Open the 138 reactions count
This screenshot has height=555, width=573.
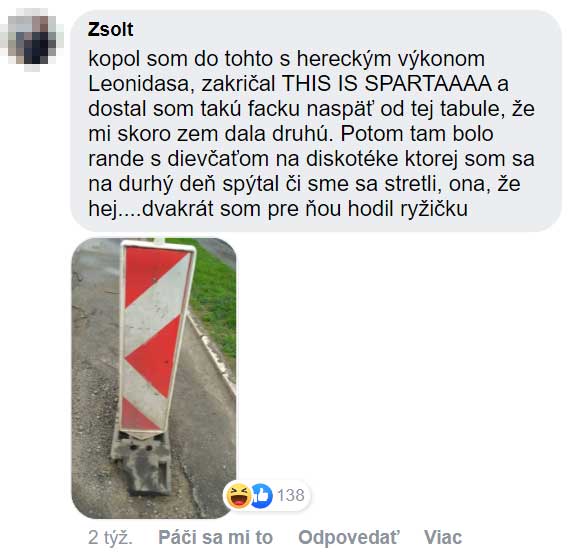point(291,496)
